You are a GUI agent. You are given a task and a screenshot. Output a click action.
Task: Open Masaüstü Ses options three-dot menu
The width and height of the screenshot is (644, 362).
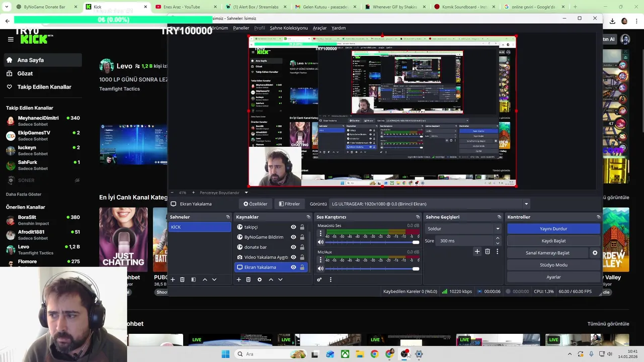click(320, 233)
